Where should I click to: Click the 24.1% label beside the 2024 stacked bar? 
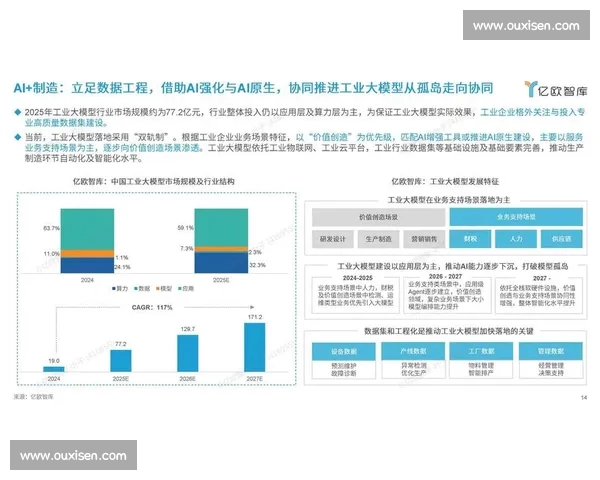point(122,267)
